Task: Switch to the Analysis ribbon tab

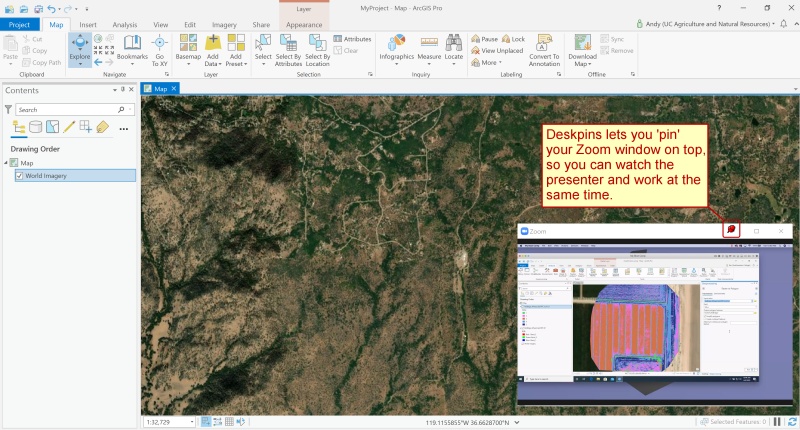Action: point(125,24)
